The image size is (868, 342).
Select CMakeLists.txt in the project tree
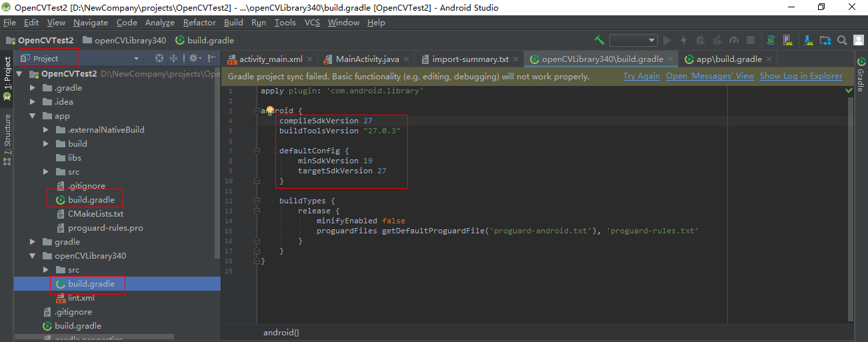(x=95, y=214)
